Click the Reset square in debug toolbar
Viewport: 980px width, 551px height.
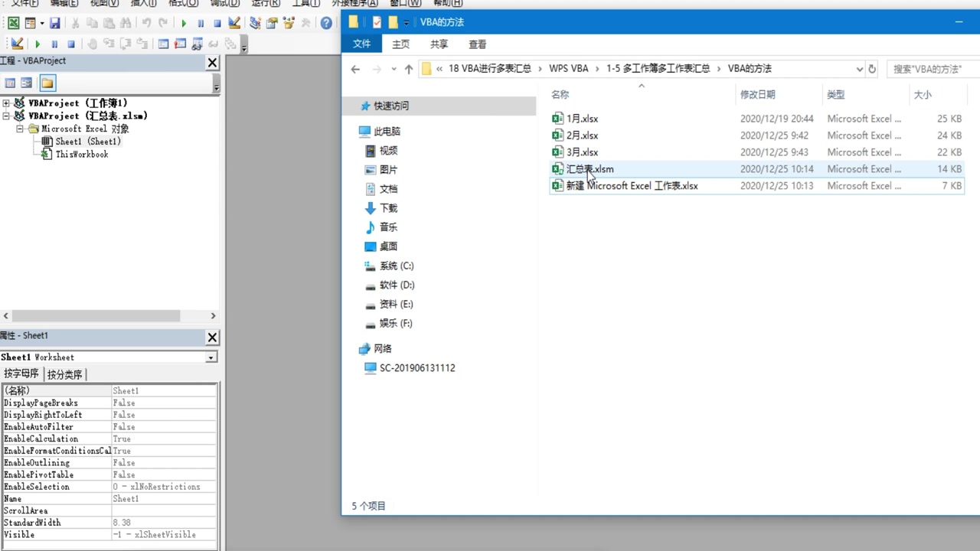(71, 44)
